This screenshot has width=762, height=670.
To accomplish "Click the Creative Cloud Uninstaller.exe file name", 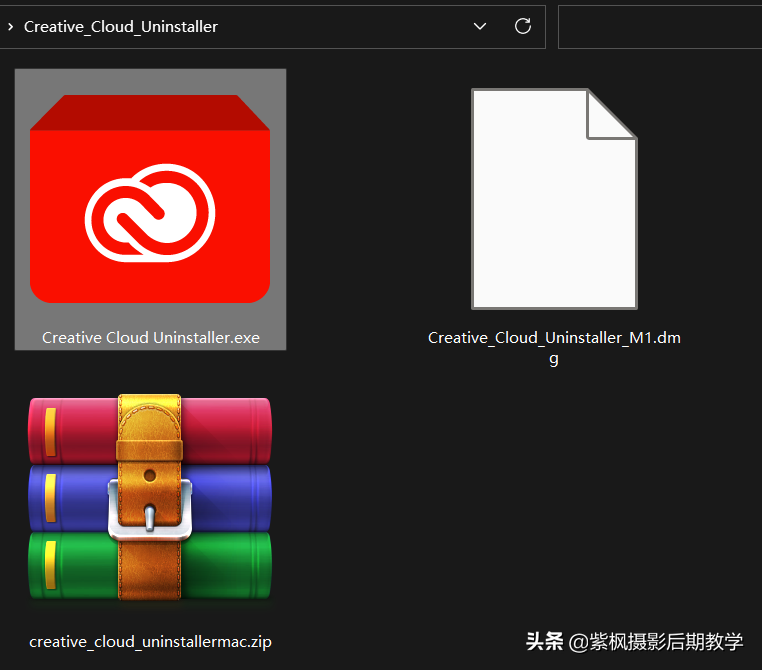I will tap(151, 338).
